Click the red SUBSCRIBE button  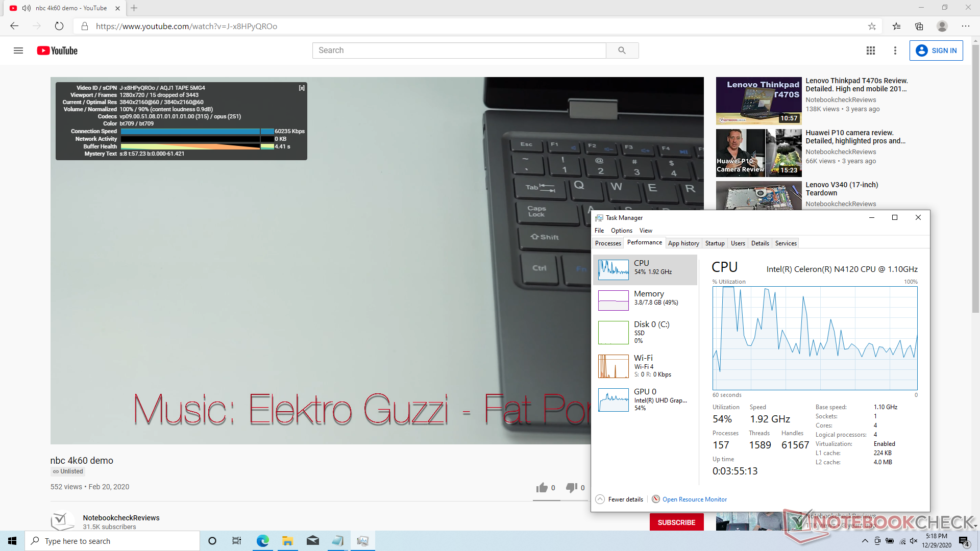[676, 522]
